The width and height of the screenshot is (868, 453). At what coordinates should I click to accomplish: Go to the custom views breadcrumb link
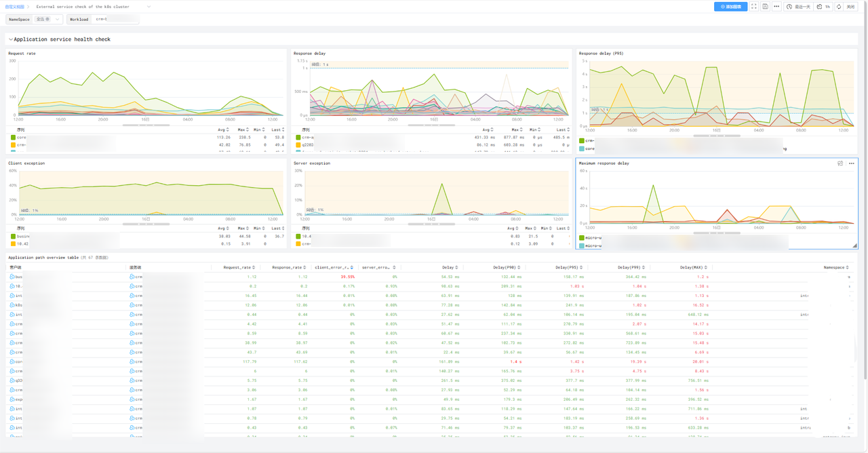(x=14, y=7)
